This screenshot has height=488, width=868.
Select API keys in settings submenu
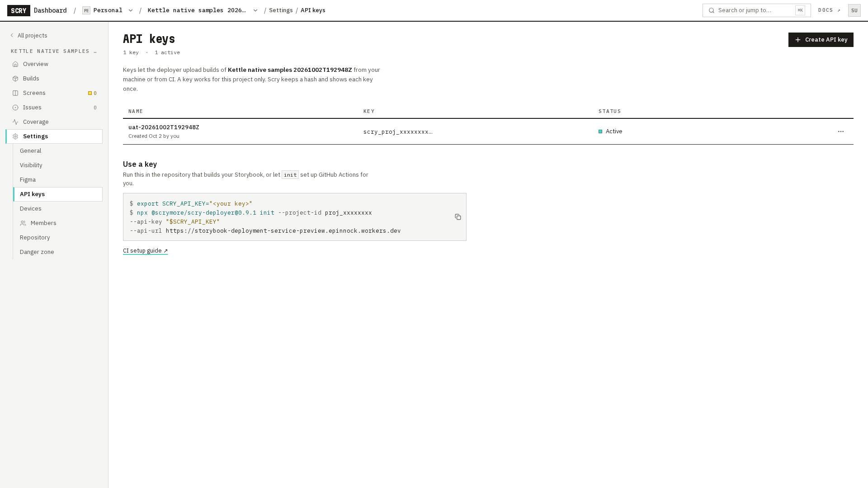[58, 194]
